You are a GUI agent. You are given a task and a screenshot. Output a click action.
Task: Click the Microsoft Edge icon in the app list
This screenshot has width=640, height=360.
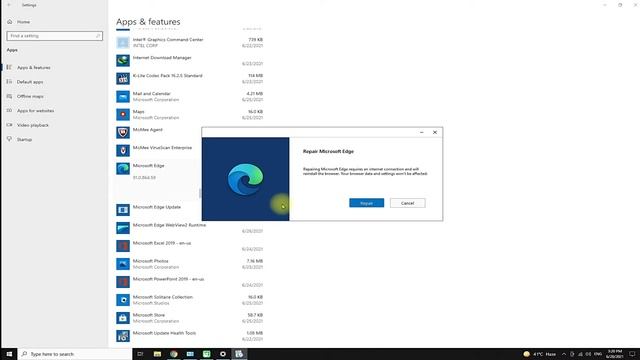(123, 168)
